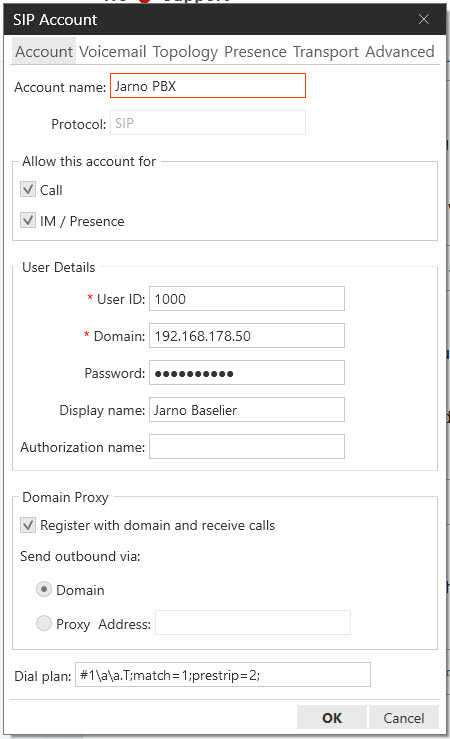Go to the Transport tab
This screenshot has height=739, width=450.
click(x=326, y=51)
